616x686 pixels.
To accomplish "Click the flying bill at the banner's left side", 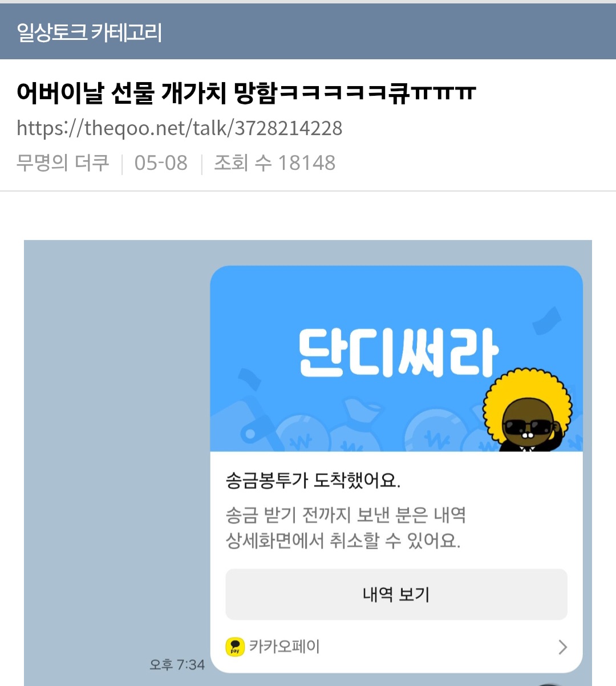I will click(250, 379).
